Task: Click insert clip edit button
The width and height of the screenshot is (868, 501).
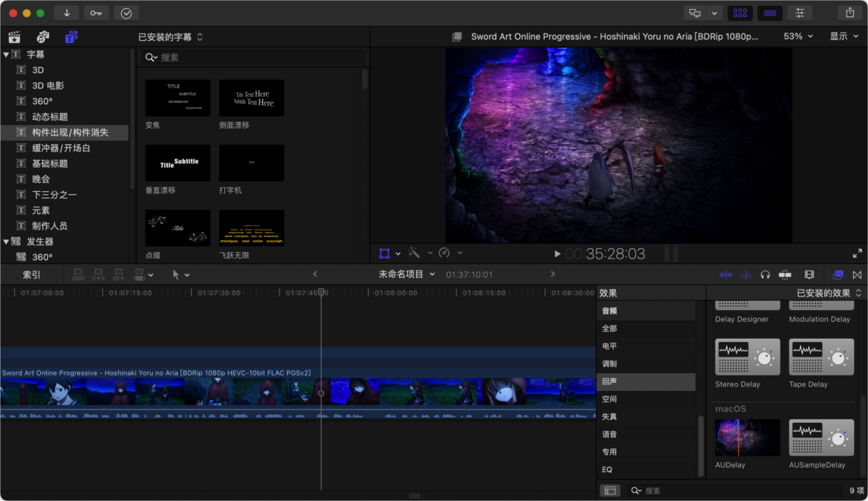Action: [x=99, y=274]
